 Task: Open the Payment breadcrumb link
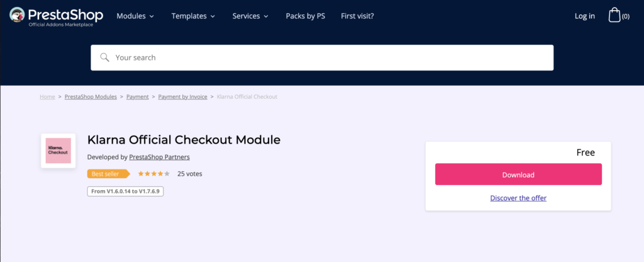pos(138,96)
